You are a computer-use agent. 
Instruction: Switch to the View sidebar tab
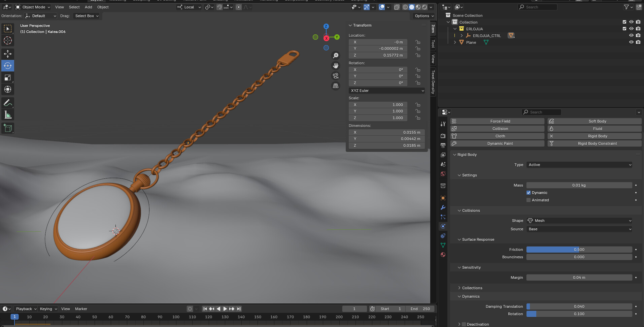[433, 59]
